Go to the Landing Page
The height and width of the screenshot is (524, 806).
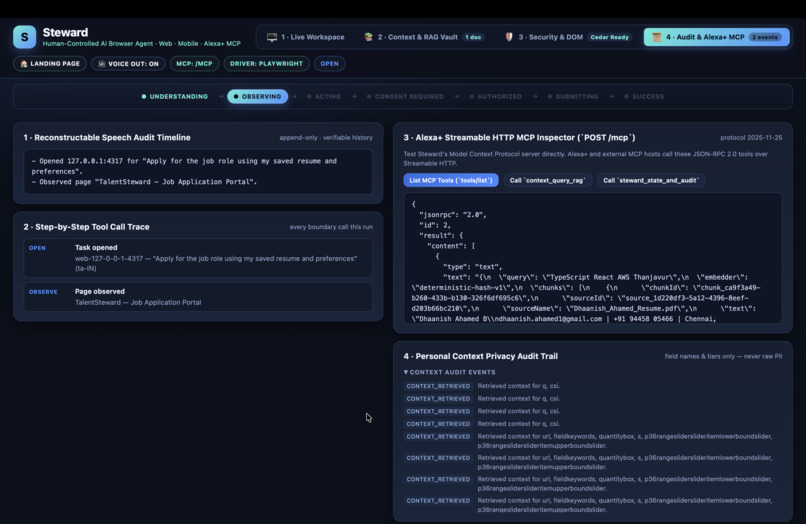coord(50,64)
